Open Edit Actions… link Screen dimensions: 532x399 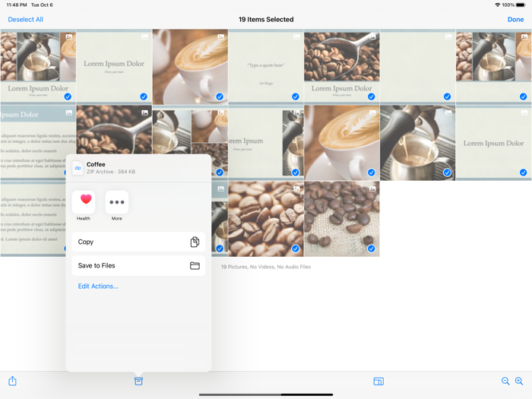[98, 286]
